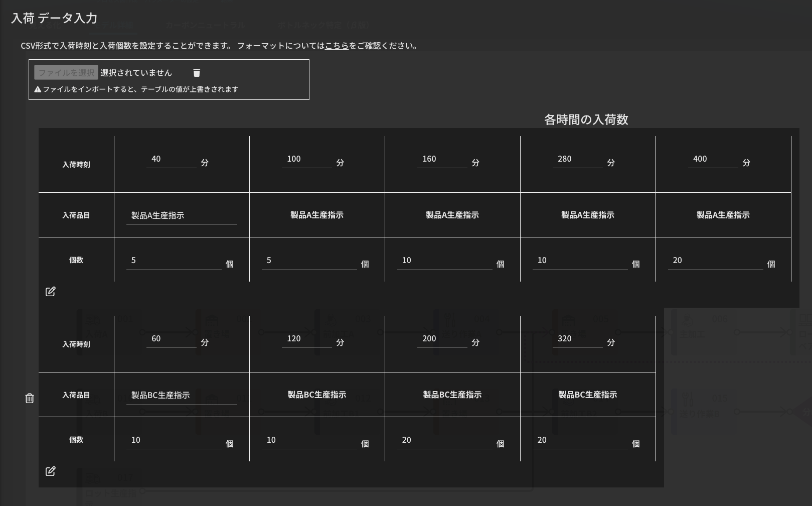Click the trash icon beside file selector
Screen dimensions: 812x506
(x=197, y=73)
